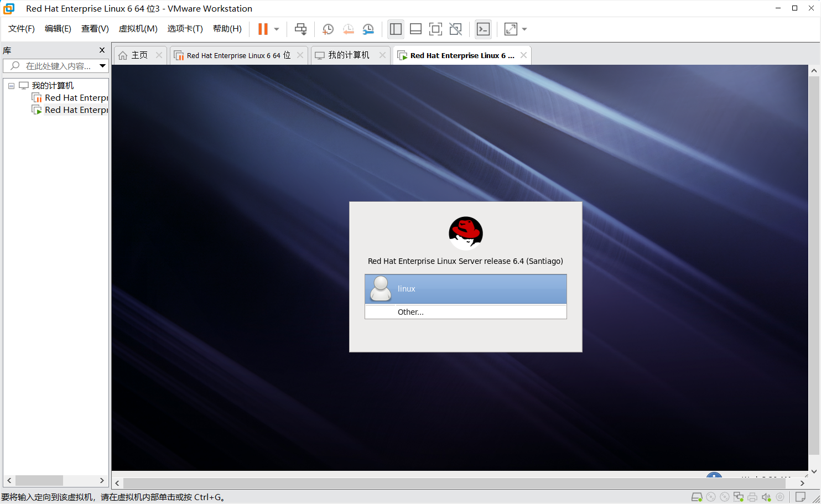Image resolution: width=821 pixels, height=504 pixels.
Task: Click the library panel's left scroll arrow
Action: click(x=9, y=480)
